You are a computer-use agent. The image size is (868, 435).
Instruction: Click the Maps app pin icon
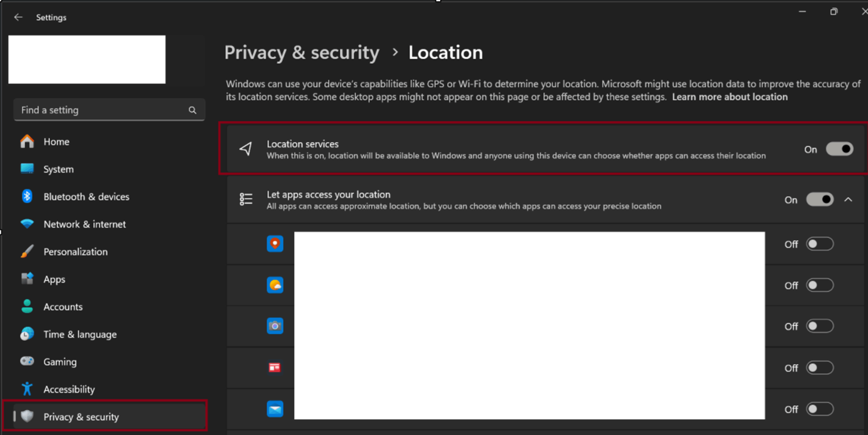(x=275, y=244)
